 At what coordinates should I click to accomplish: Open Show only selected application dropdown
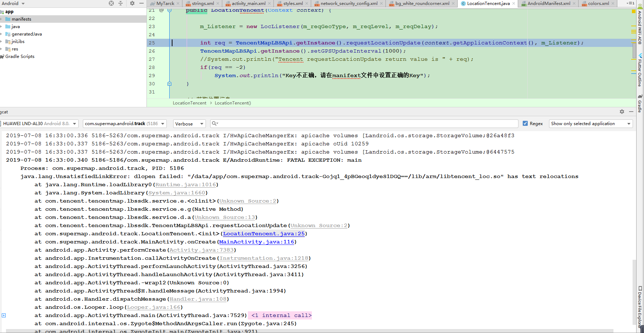(590, 124)
